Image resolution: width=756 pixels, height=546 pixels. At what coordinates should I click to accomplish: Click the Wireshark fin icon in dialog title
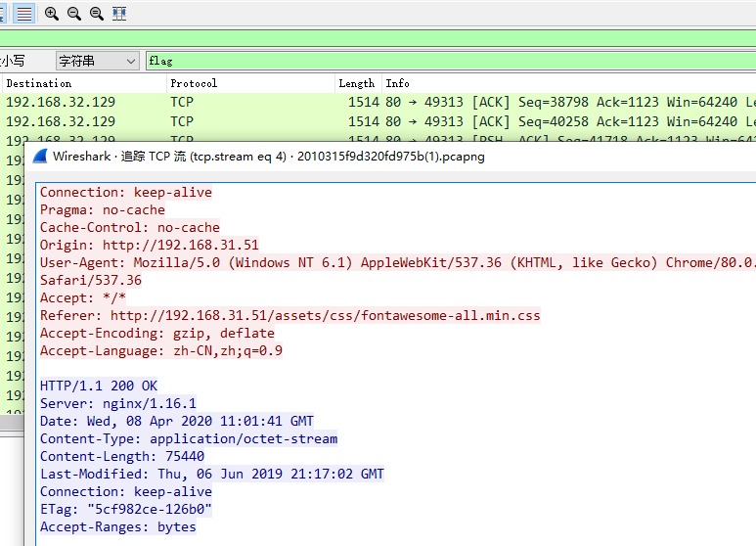(x=40, y=157)
